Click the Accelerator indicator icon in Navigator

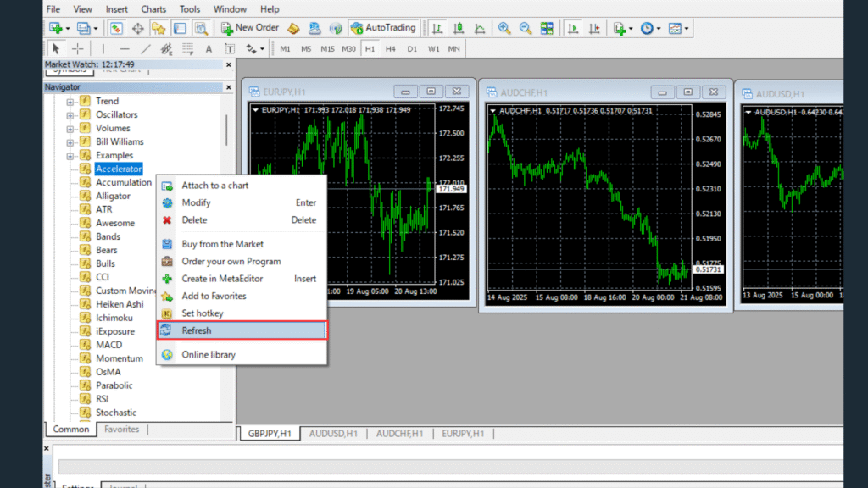point(85,169)
